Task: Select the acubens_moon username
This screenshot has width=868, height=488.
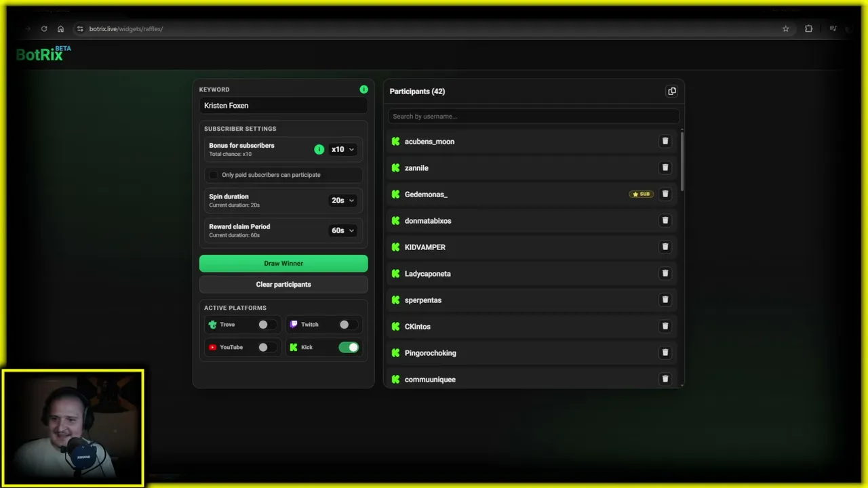Action: [429, 142]
